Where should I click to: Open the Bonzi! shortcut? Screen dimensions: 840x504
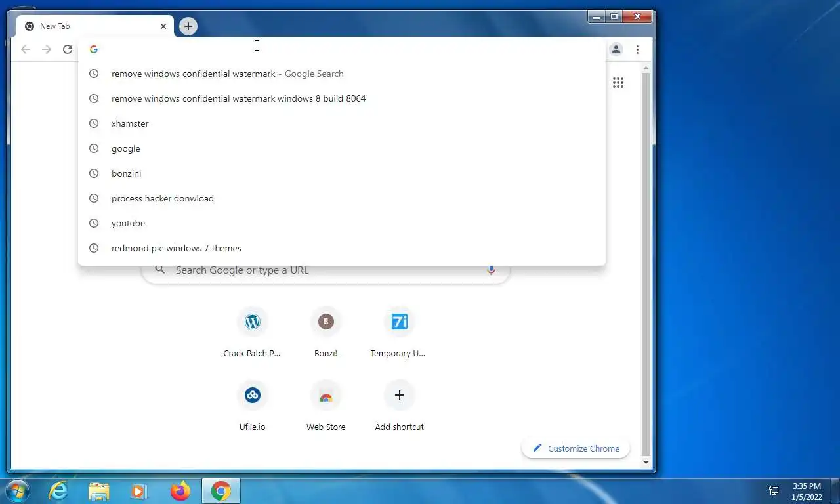pos(325,333)
